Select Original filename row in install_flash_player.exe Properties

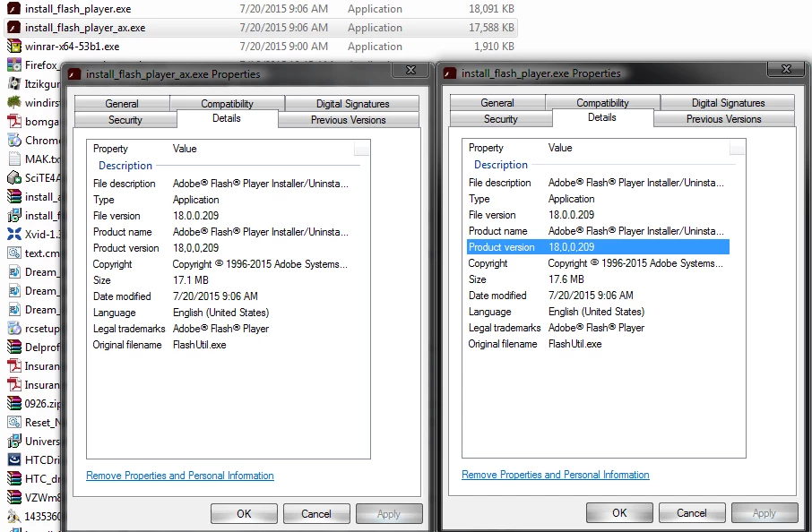click(x=598, y=344)
